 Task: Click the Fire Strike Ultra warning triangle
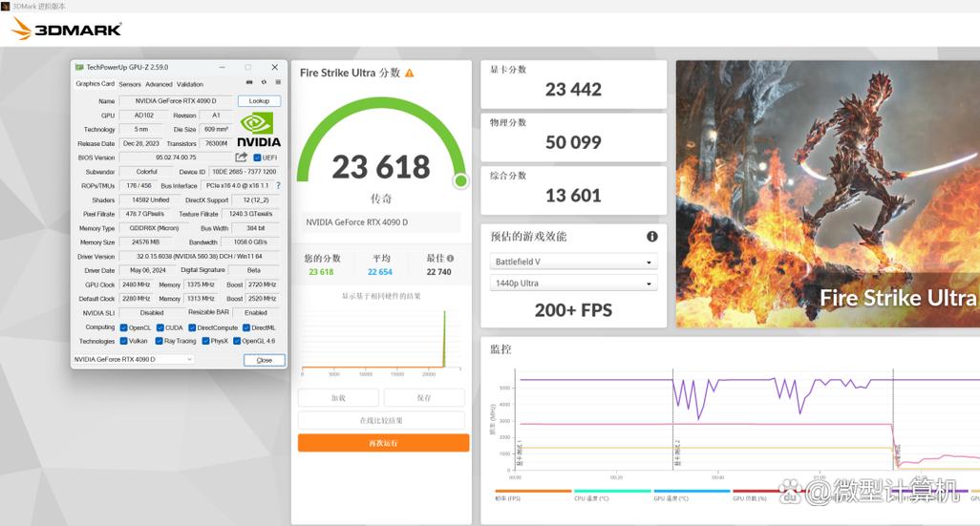(410, 73)
